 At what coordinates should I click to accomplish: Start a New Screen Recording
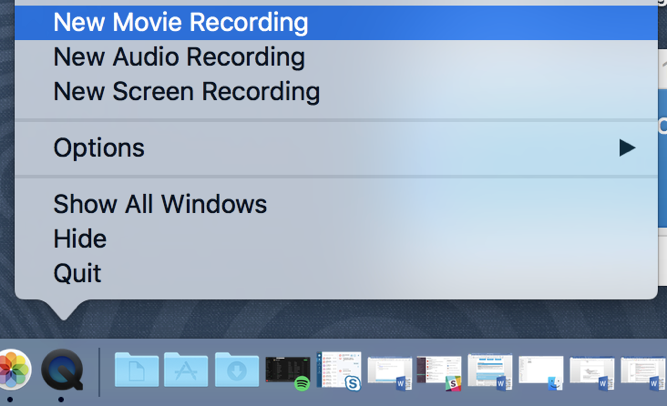point(186,92)
